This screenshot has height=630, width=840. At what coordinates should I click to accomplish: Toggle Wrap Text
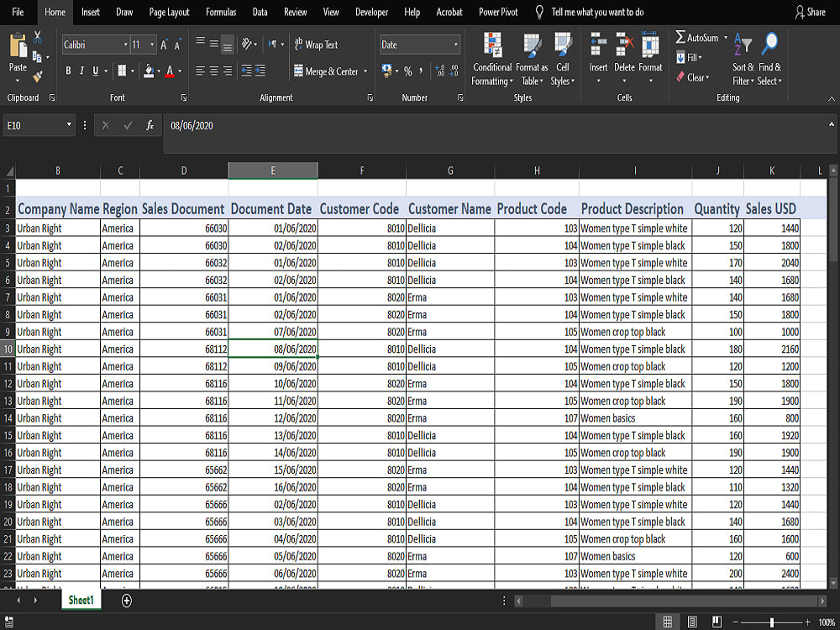tap(316, 45)
